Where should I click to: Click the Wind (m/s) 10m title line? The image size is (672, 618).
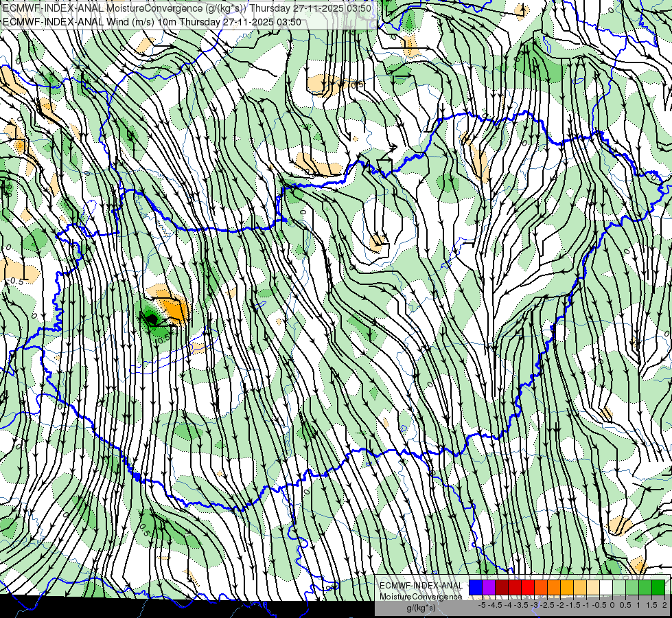152,22
